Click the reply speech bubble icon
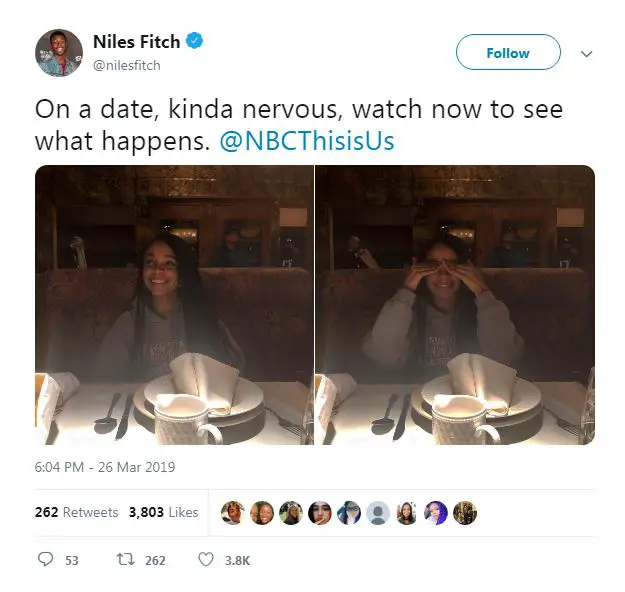This screenshot has height=592, width=625. [45, 559]
